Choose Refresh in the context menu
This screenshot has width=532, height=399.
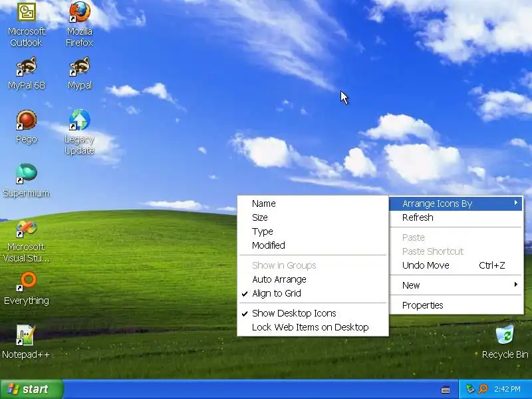456,217
